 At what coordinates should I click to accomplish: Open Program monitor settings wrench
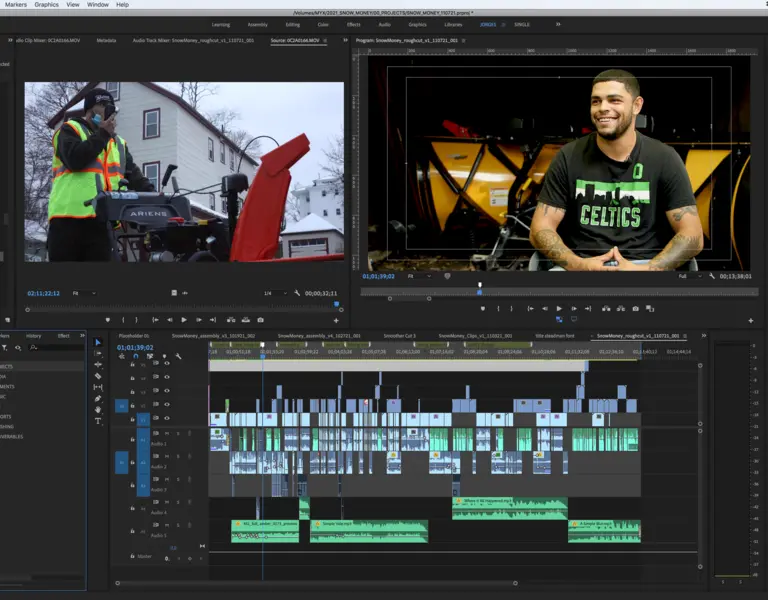(x=712, y=276)
